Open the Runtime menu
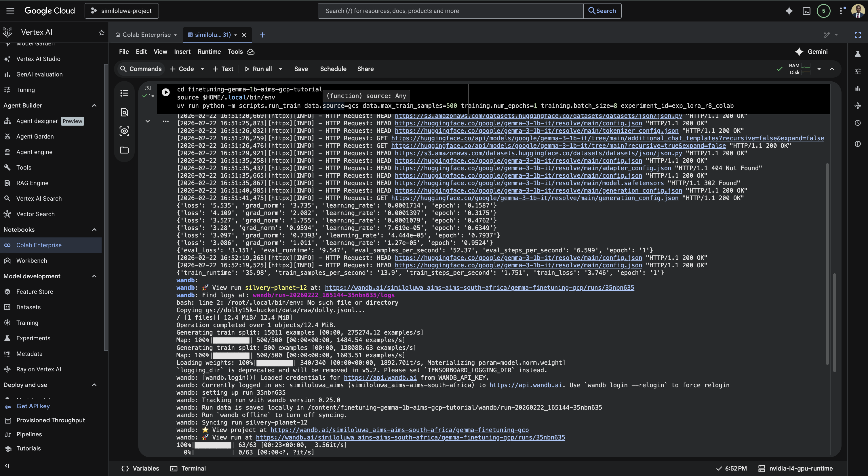The width and height of the screenshot is (868, 476). pyautogui.click(x=209, y=51)
